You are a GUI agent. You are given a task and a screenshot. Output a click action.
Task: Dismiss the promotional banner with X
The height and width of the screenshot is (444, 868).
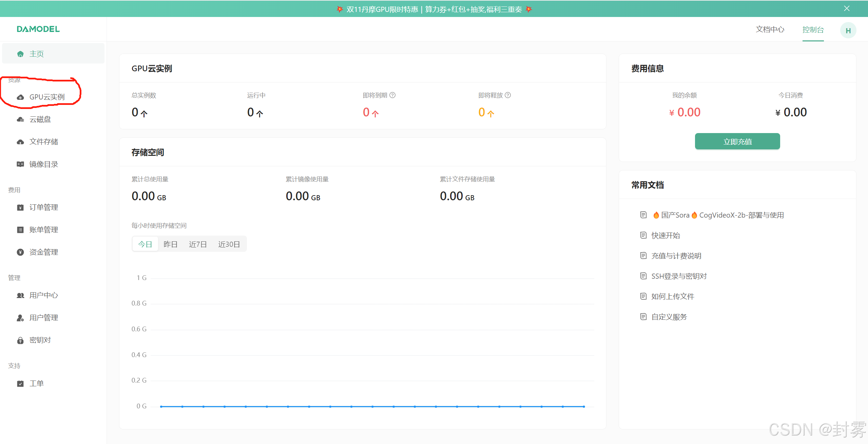[847, 8]
